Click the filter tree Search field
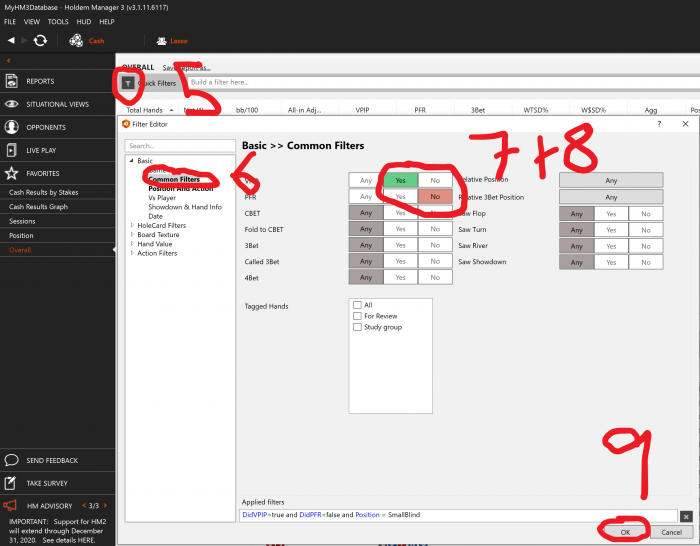This screenshot has height=546, width=700. coord(180,146)
